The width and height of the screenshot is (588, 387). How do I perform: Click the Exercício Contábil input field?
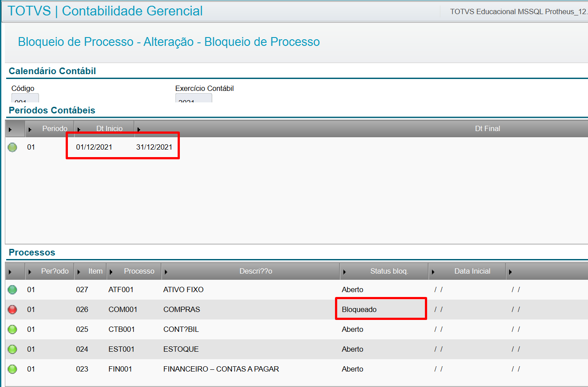[194, 98]
